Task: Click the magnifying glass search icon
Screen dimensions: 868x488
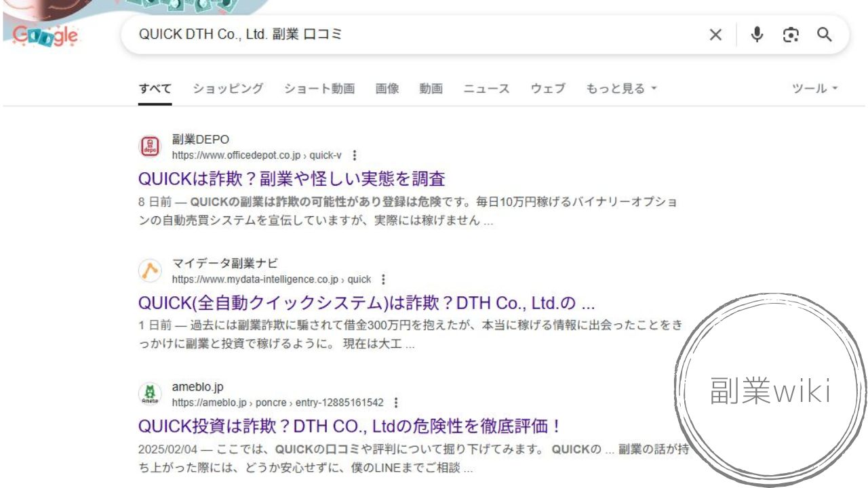Action: tap(824, 35)
